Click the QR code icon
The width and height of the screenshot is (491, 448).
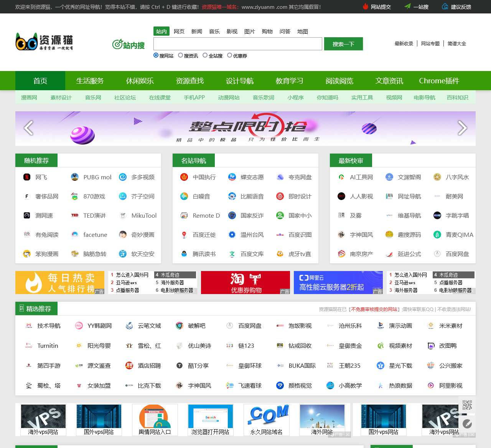467,405
